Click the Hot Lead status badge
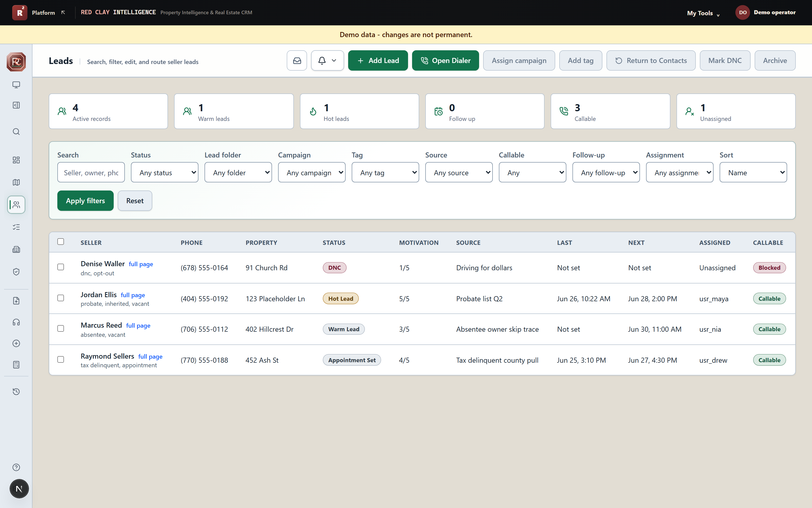This screenshot has height=508, width=812. pos(341,298)
